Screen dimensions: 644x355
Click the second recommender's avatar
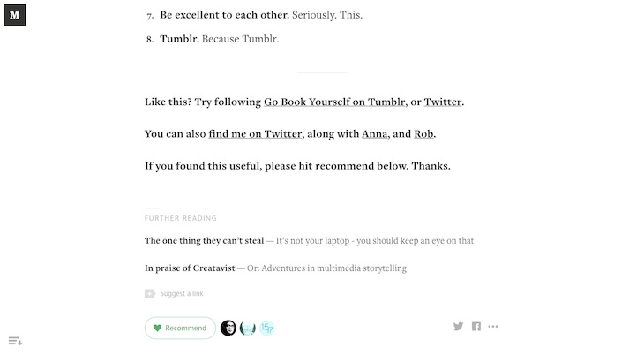[248, 328]
